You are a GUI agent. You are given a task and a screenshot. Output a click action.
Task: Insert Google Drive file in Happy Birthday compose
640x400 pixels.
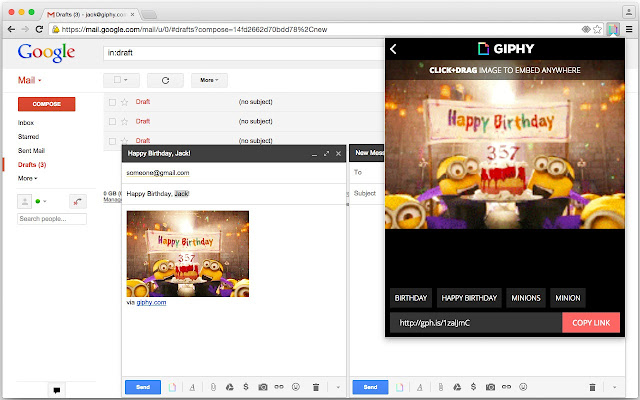(x=230, y=387)
